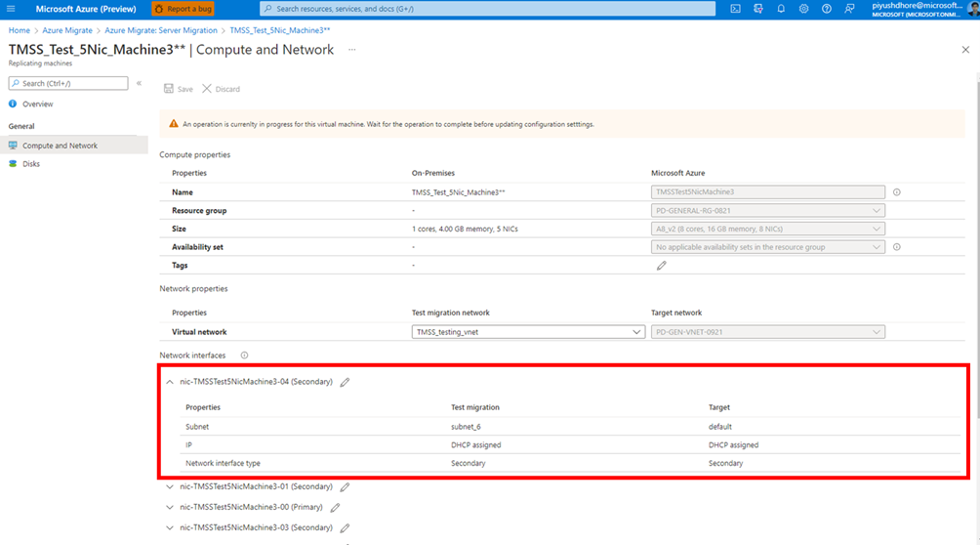The width and height of the screenshot is (980, 545).
Task: Open the ellipsis more options beside title
Action: point(351,50)
